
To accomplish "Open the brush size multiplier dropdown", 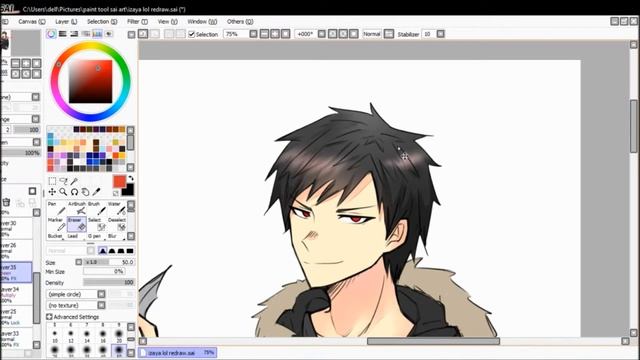I will click(79, 262).
